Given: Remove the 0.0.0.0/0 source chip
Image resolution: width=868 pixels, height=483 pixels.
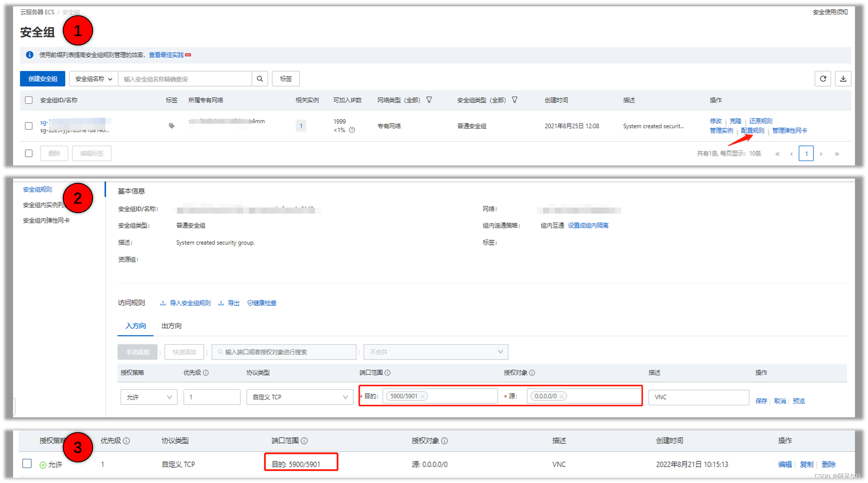Looking at the screenshot, I should (562, 396).
